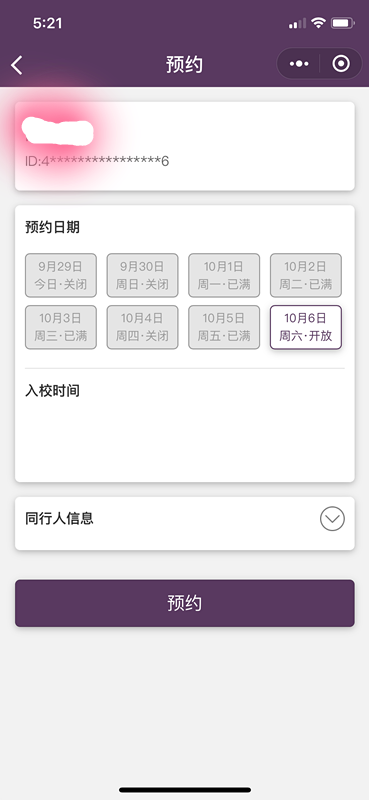The image size is (369, 800).
Task: Tap the Wi-Fi status icon
Action: pyautogui.click(x=319, y=23)
